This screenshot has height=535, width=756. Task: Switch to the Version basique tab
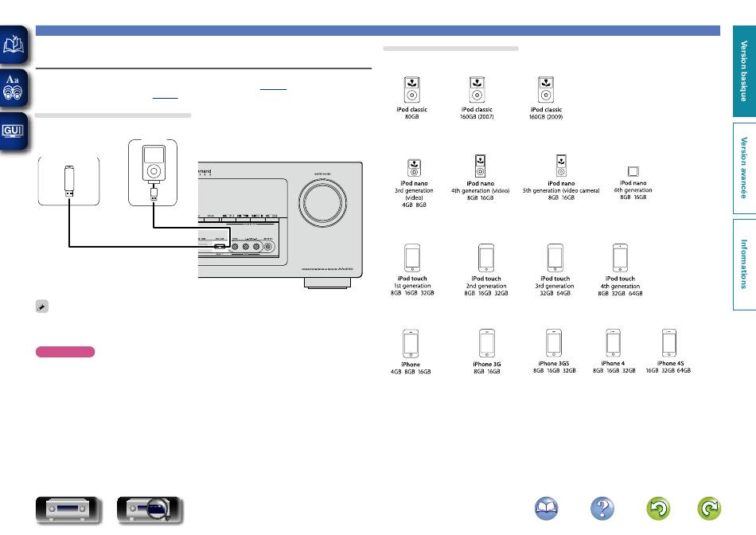tap(744, 71)
